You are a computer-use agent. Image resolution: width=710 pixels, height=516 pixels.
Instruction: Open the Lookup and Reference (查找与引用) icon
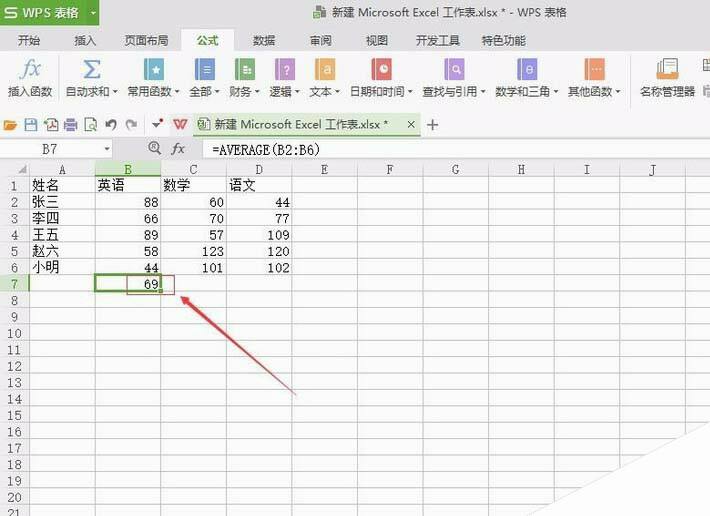pyautogui.click(x=454, y=69)
